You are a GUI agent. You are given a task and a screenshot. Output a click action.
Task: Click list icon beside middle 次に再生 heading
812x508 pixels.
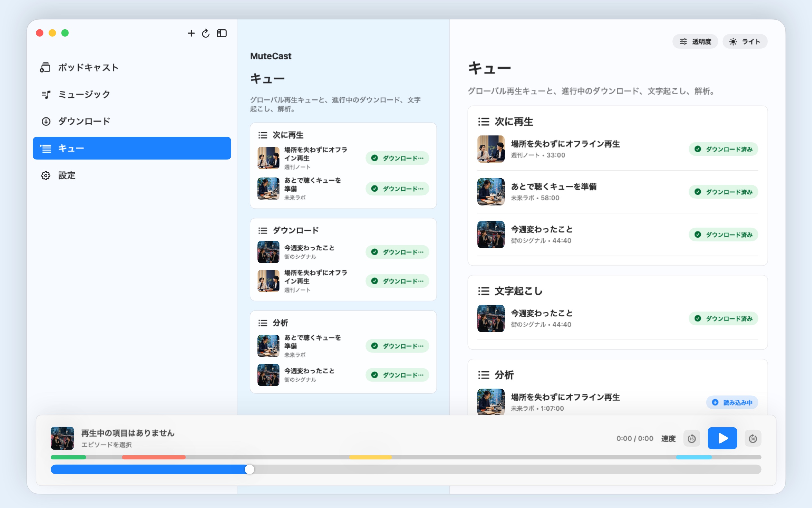click(262, 135)
